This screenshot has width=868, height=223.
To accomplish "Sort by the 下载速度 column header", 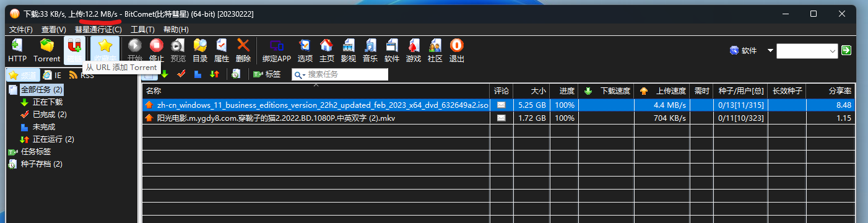I will click(606, 91).
